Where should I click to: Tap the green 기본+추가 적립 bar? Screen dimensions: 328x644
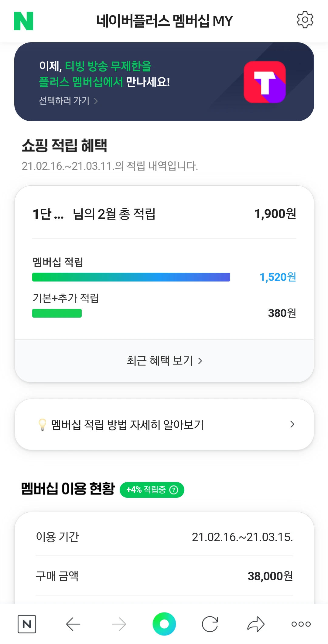[x=57, y=313]
